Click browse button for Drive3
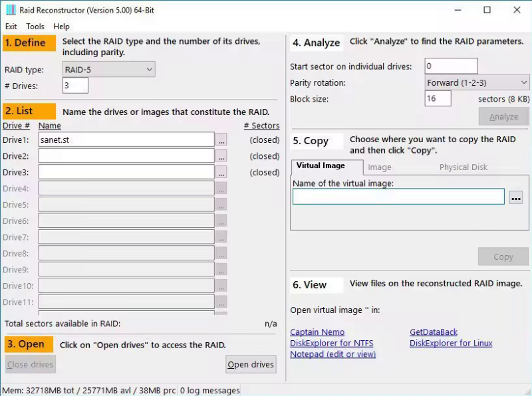532x396 pixels. (221, 172)
